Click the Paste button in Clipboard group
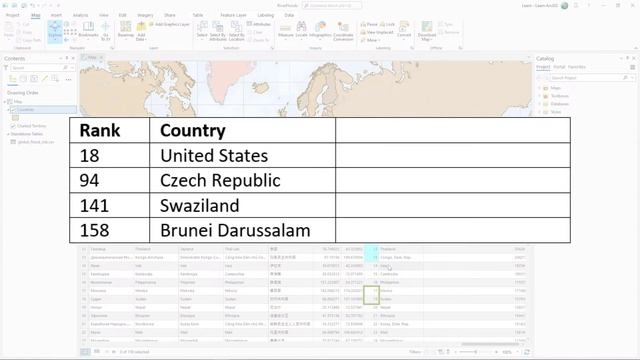640x360 pixels. (x=9, y=30)
